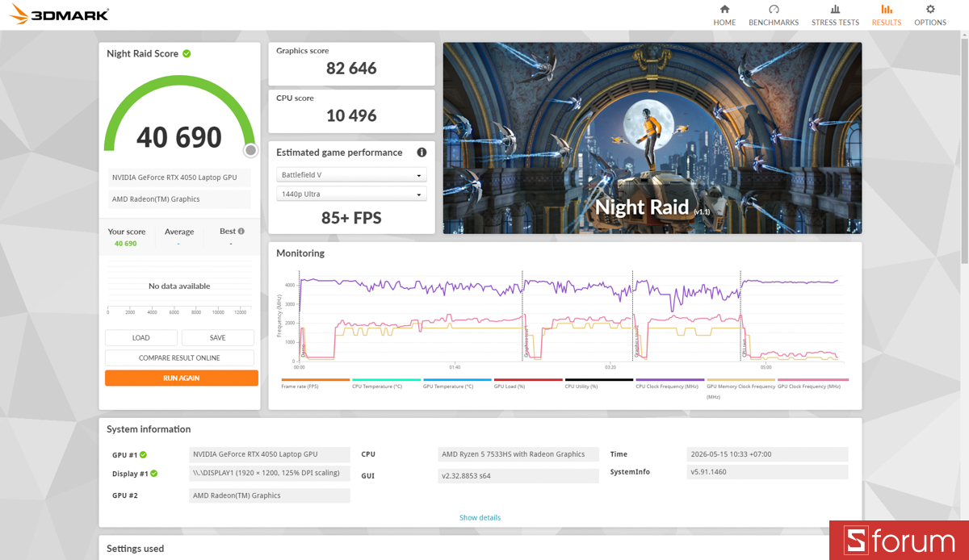
Task: Toggle the CPU Temperature legend entry
Action: (386, 384)
